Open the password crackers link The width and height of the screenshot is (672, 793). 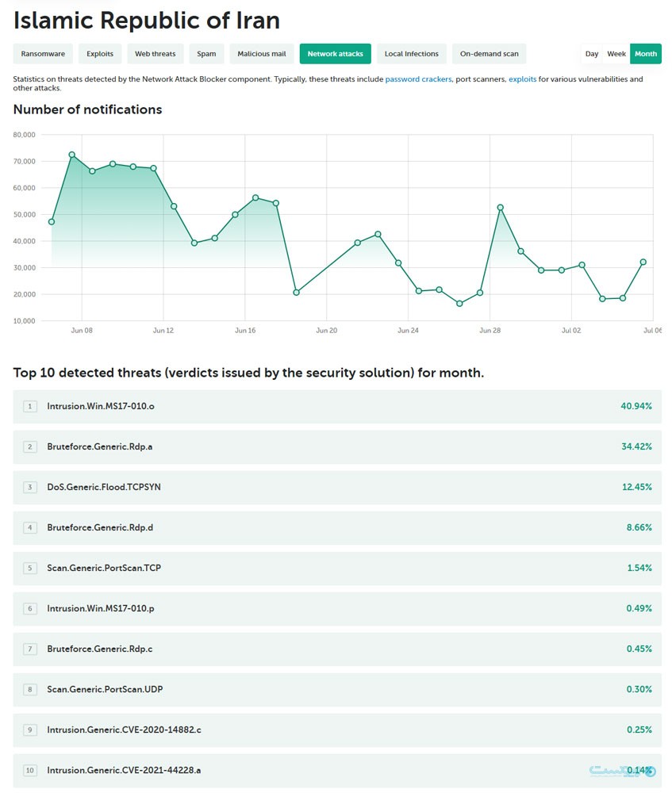pyautogui.click(x=418, y=79)
